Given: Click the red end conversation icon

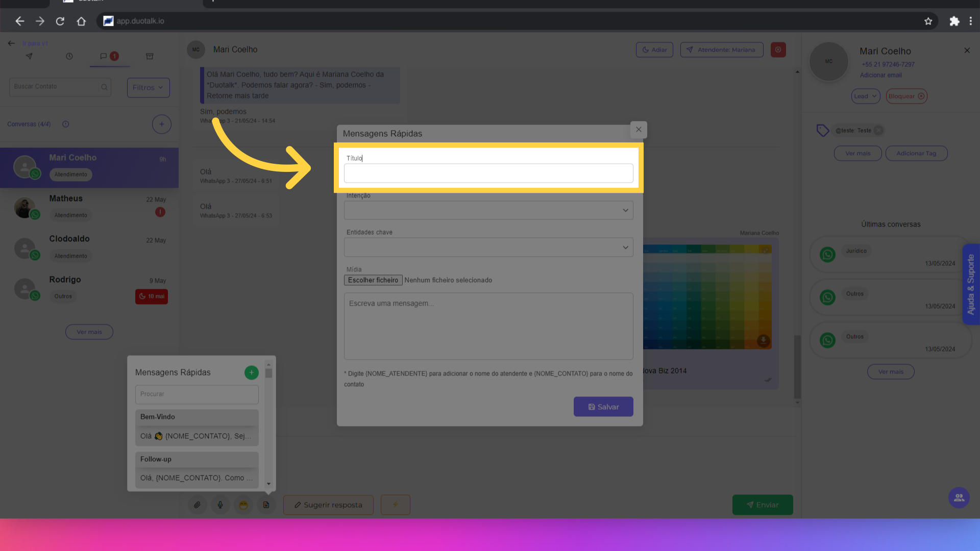Looking at the screenshot, I should point(778,49).
